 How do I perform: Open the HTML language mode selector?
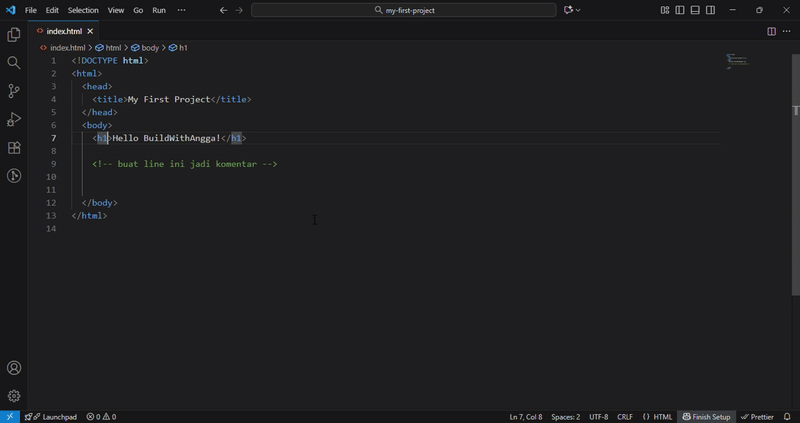tap(657, 416)
